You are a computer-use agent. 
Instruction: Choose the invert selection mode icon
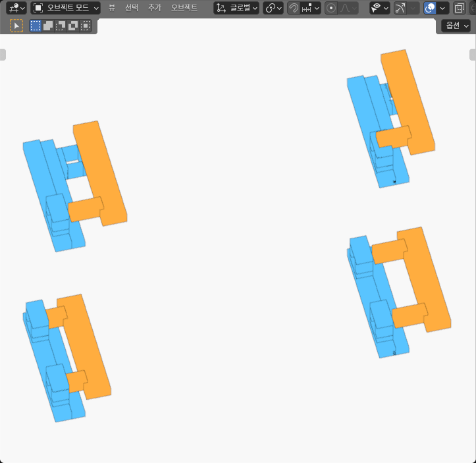pyautogui.click(x=73, y=26)
